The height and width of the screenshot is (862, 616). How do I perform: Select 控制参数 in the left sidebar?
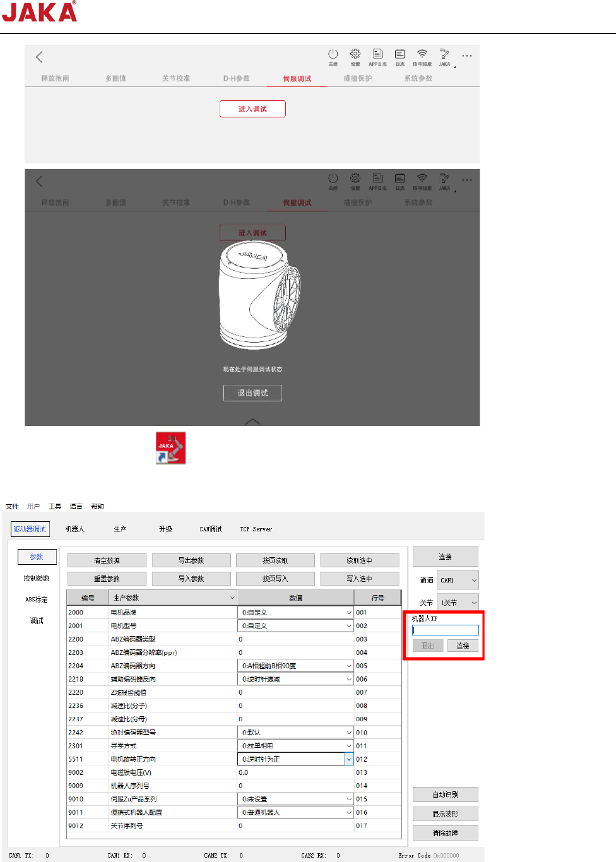37,578
